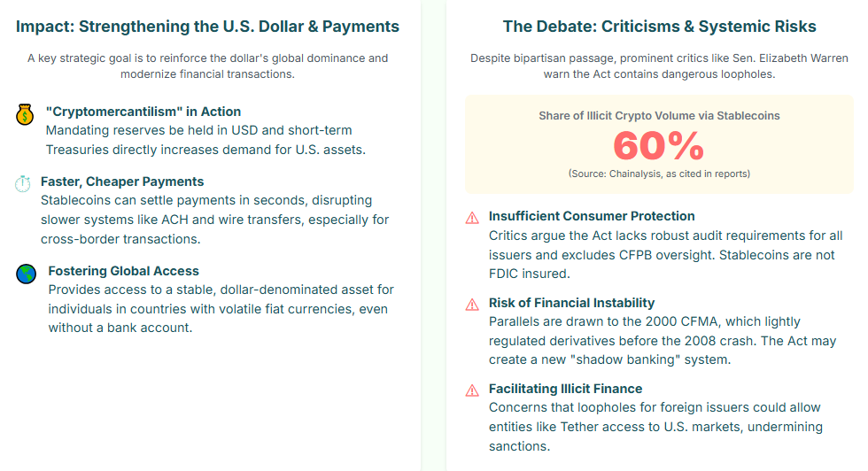
Task: Click Share of Illicit Crypto Volume label
Action: 659,116
